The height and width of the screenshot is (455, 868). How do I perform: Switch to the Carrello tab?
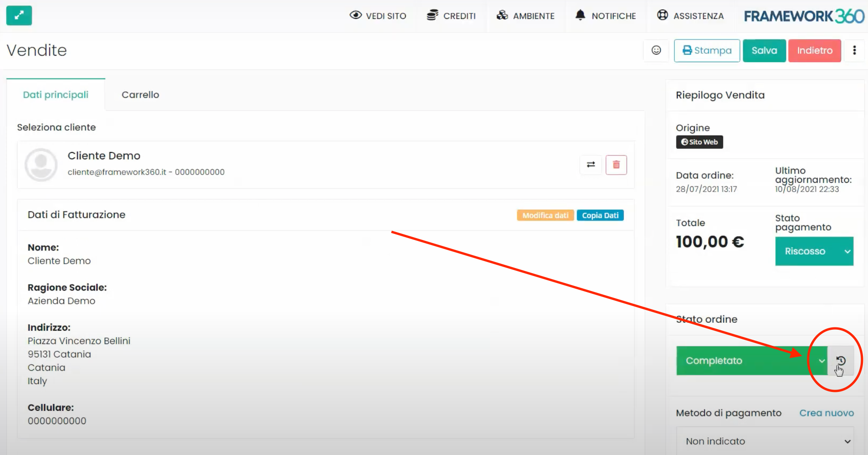coord(140,95)
